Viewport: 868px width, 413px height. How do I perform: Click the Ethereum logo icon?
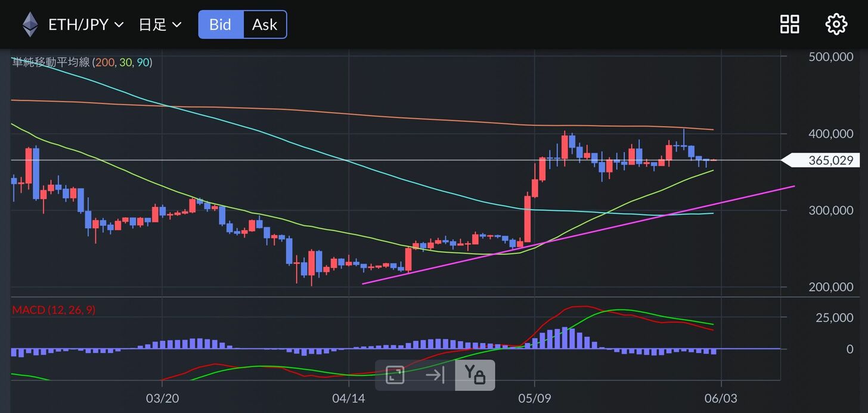30,24
